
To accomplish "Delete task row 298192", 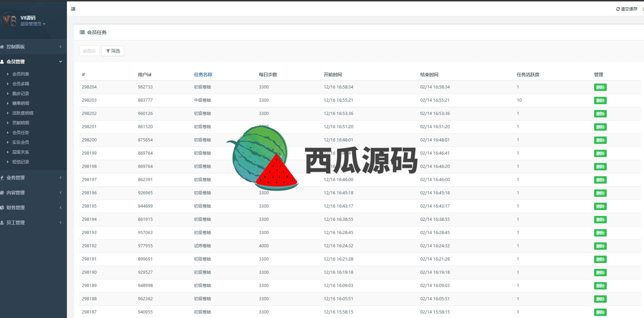I will click(600, 246).
